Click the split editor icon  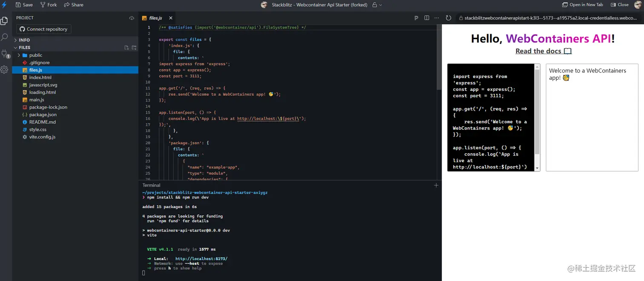(x=427, y=18)
